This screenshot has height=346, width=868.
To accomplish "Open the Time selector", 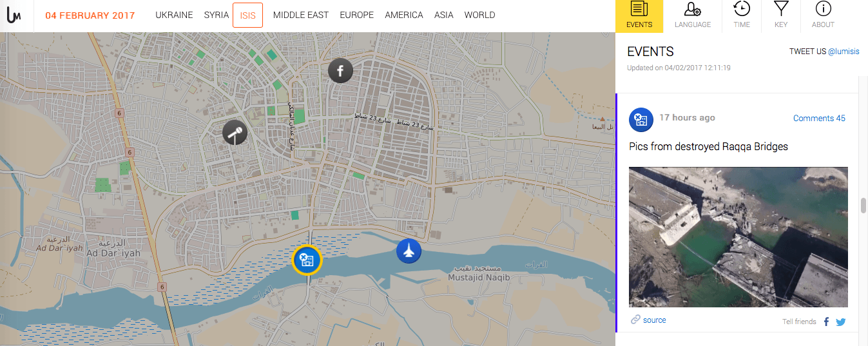I will point(742,16).
